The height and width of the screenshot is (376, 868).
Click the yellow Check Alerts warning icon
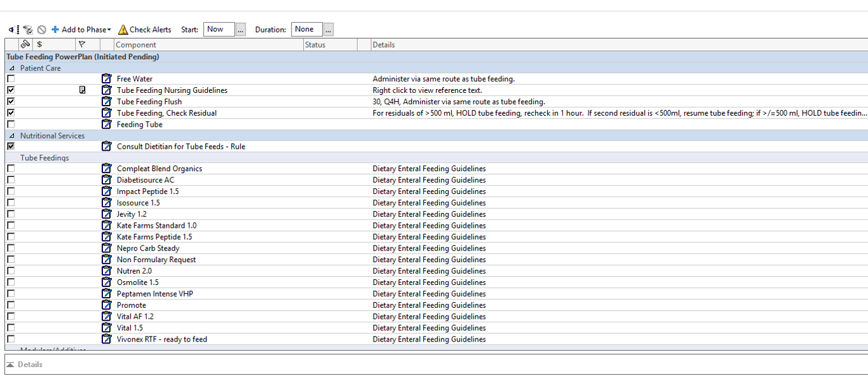click(123, 30)
